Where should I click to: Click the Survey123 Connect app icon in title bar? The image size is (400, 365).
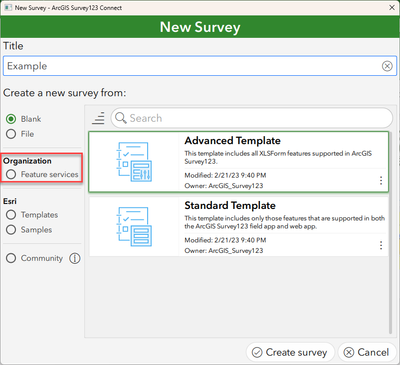[8, 7]
